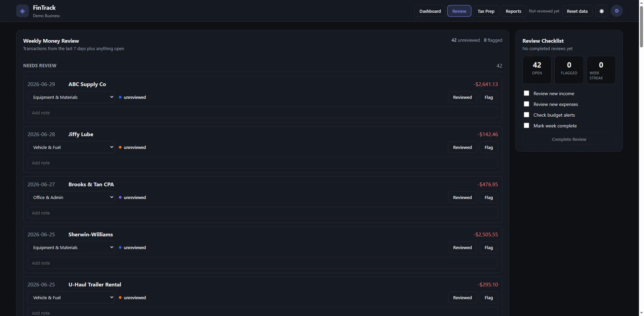Switch to the Tax Prep tab

[x=486, y=11]
